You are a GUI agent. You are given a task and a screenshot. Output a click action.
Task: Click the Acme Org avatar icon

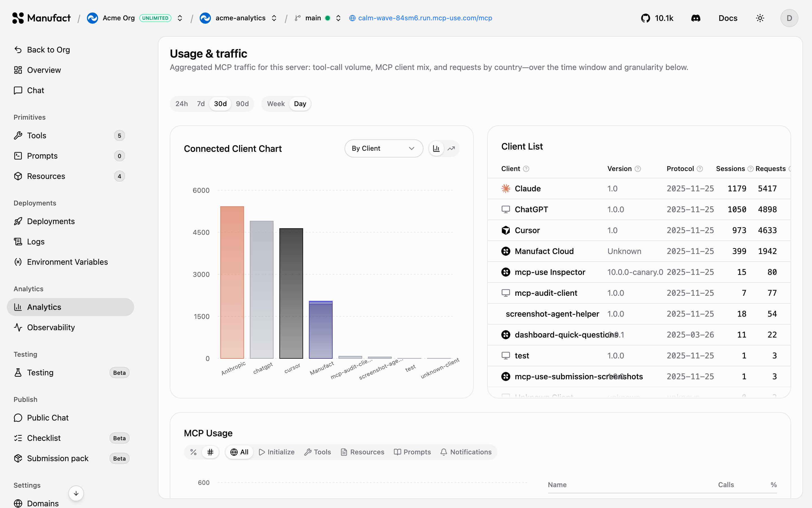[x=92, y=18]
